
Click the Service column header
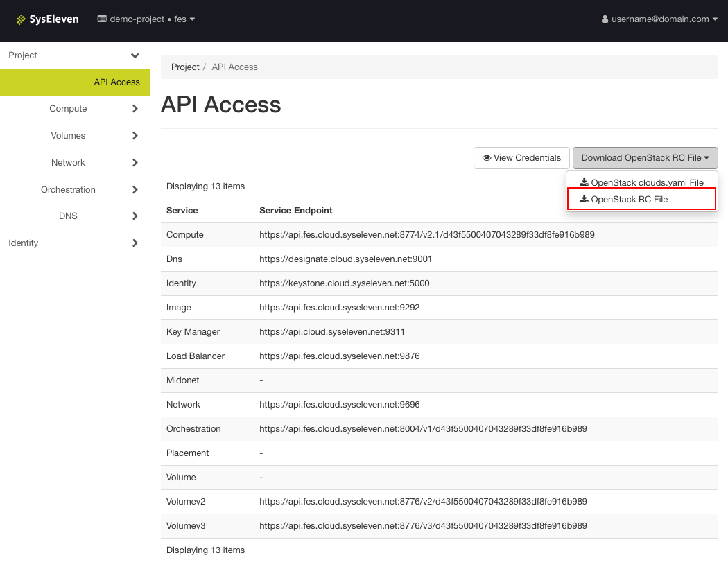pos(182,210)
